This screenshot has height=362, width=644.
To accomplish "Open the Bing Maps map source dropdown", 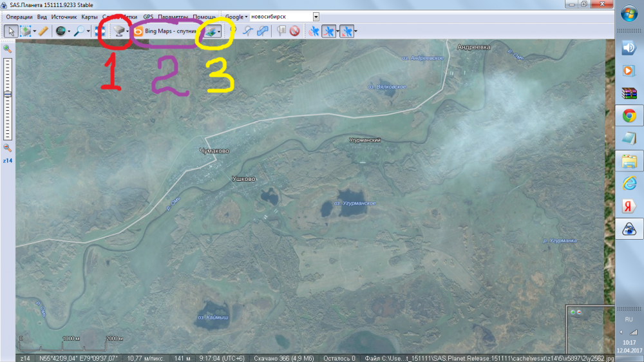I will [x=164, y=30].
